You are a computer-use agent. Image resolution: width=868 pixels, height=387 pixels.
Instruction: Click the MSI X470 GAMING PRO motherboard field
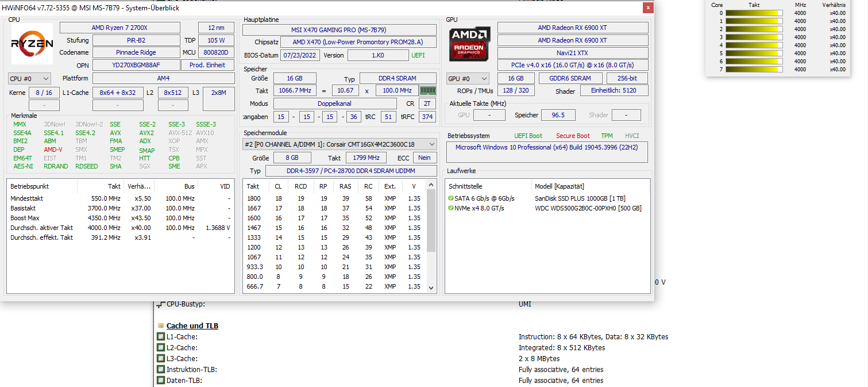click(x=339, y=30)
